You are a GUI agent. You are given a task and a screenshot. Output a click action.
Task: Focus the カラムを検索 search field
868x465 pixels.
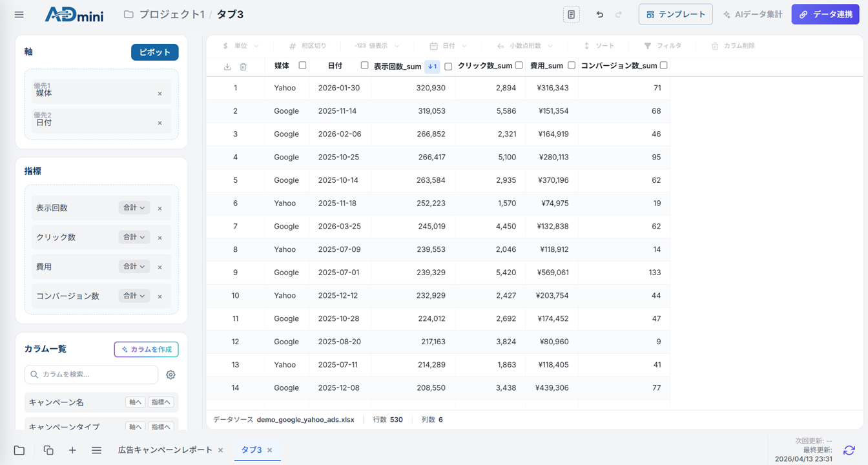(x=91, y=375)
